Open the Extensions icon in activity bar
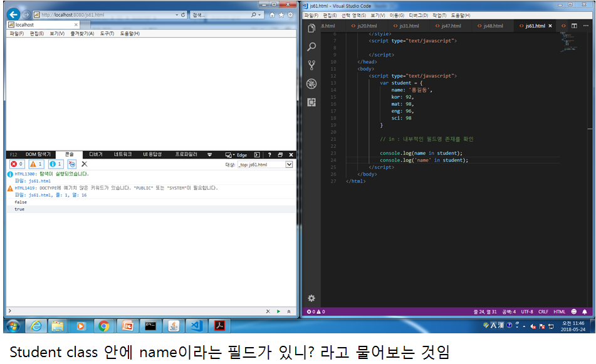Screen dimensions: 596x364 [x=311, y=102]
